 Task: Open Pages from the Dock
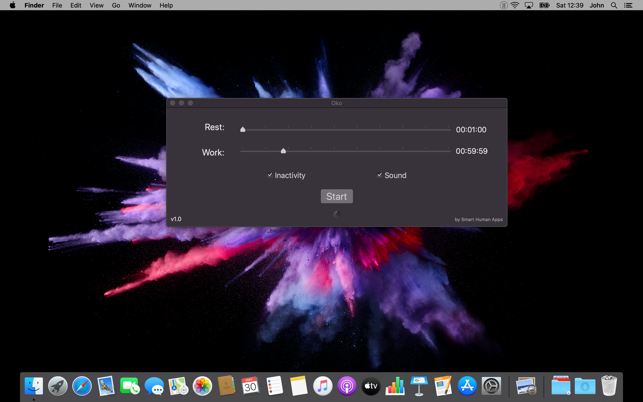443,386
